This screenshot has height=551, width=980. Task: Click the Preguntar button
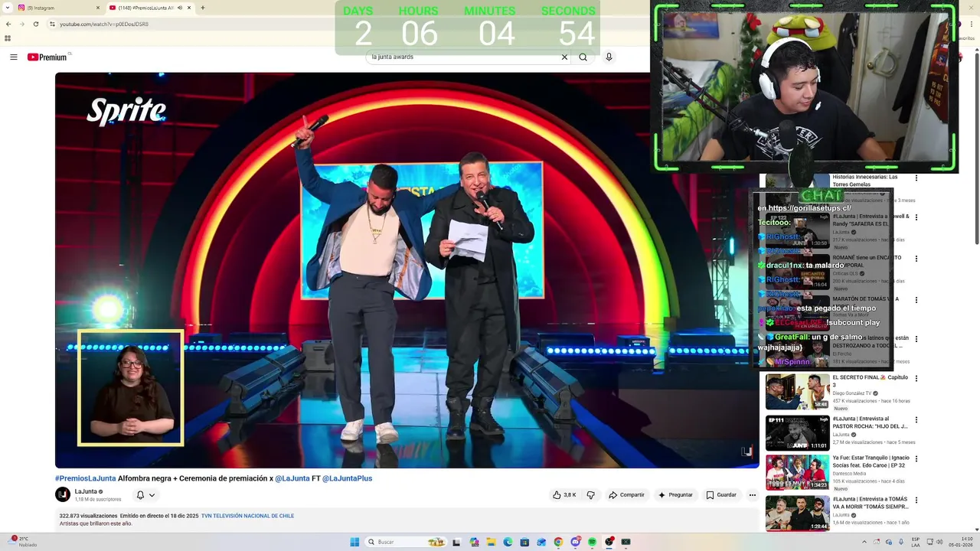coord(675,495)
